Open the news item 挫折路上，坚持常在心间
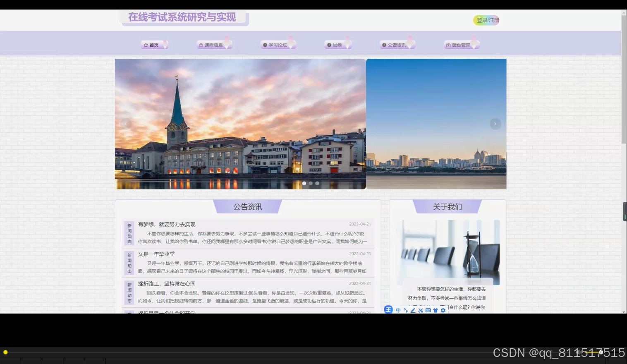Viewport: 627px width, 364px height. tap(167, 284)
